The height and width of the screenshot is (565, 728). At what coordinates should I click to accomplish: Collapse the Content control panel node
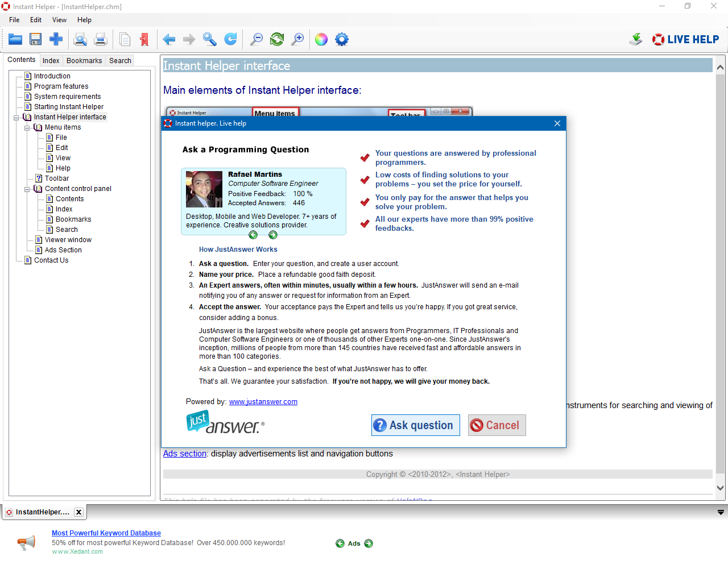[27, 189]
